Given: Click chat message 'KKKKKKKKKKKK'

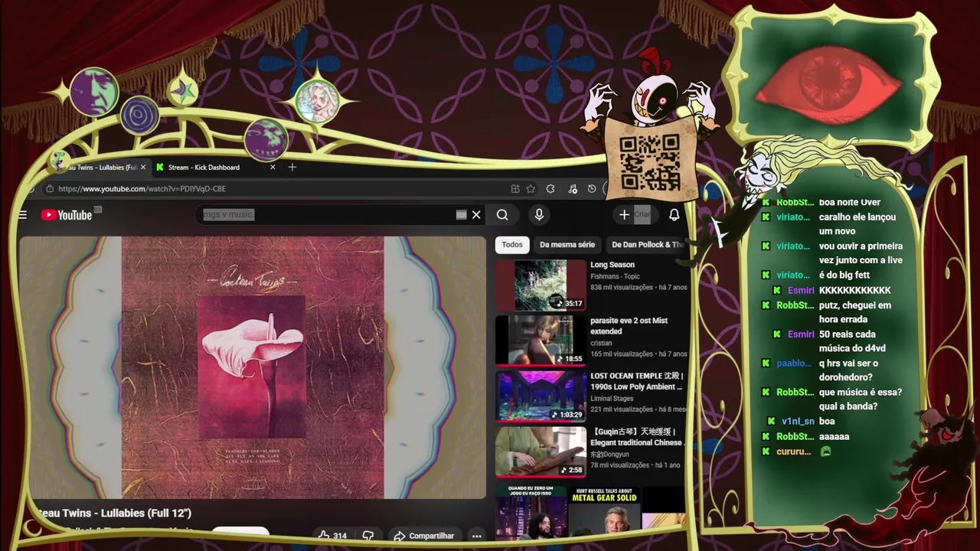Looking at the screenshot, I should [855, 290].
